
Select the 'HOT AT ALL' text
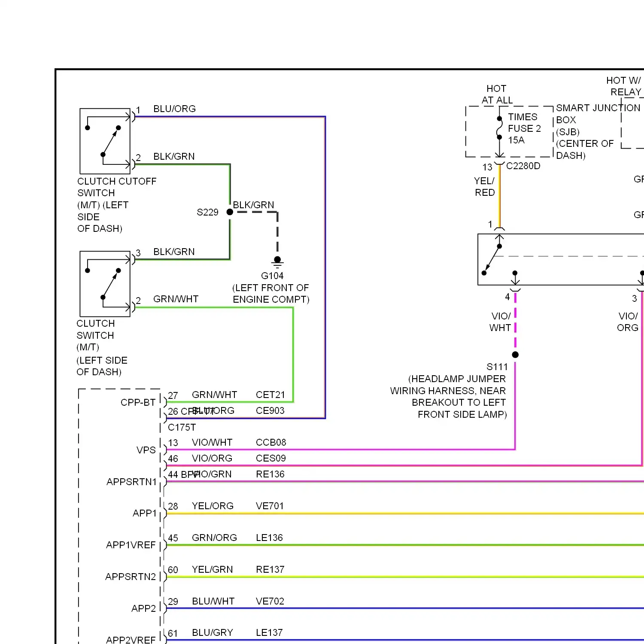tap(497, 94)
